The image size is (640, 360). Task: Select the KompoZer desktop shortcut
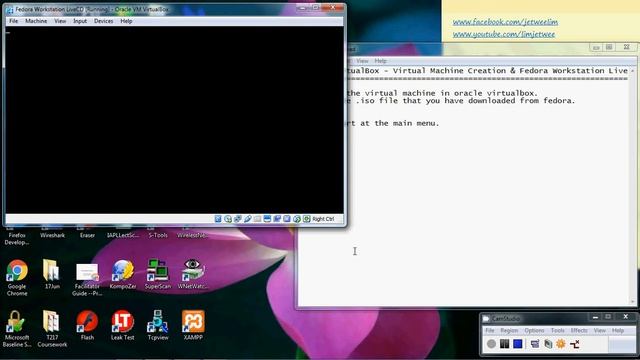[123, 275]
